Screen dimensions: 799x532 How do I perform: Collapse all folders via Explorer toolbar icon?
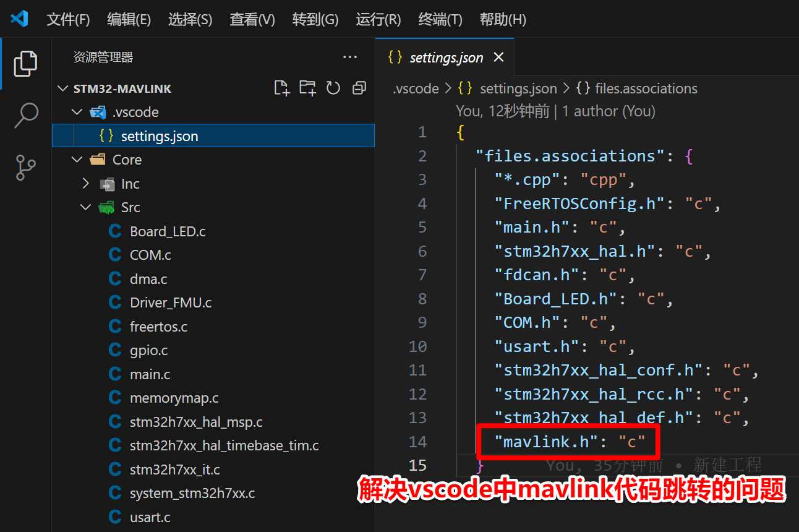(x=359, y=88)
